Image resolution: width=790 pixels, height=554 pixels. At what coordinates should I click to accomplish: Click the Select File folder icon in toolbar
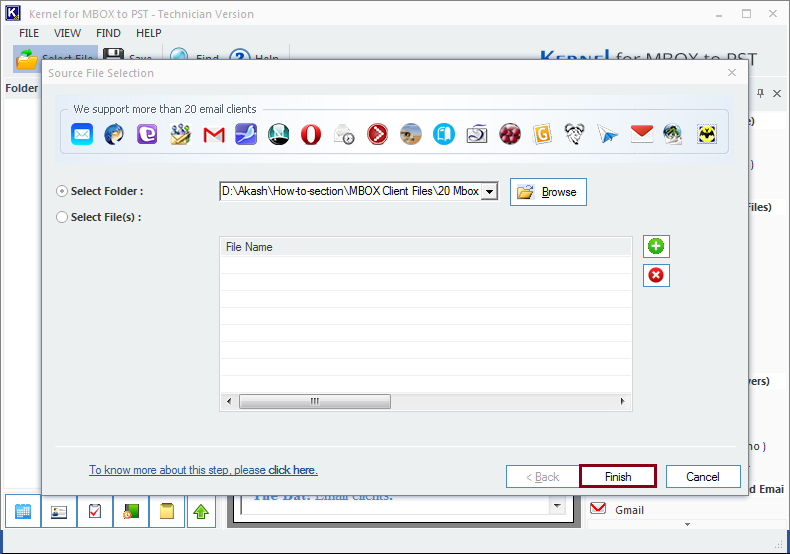point(26,58)
